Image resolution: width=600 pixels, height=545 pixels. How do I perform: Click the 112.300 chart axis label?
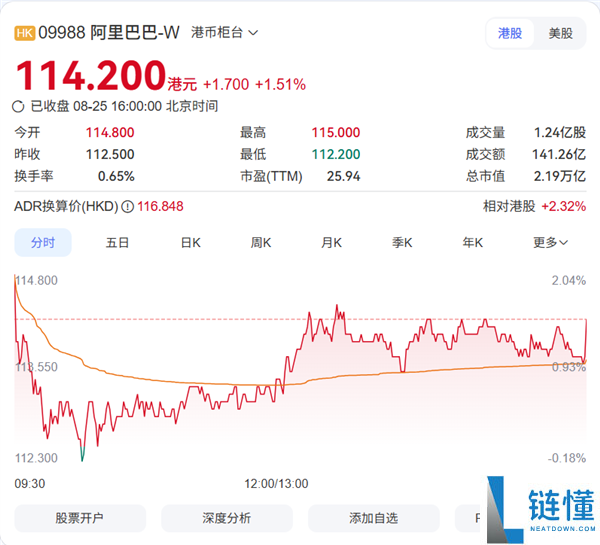36,458
